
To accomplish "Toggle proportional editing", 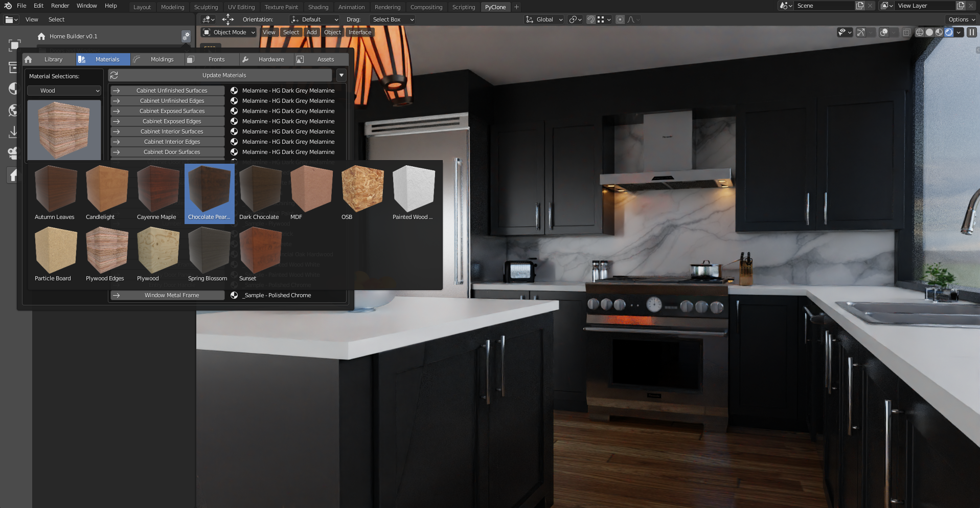I will (620, 19).
